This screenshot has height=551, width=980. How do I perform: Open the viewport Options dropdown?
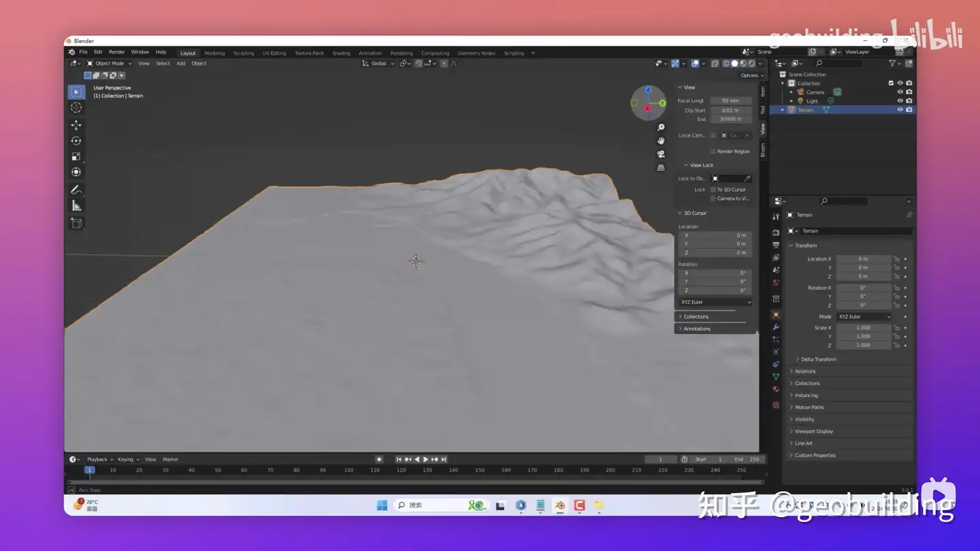click(752, 76)
